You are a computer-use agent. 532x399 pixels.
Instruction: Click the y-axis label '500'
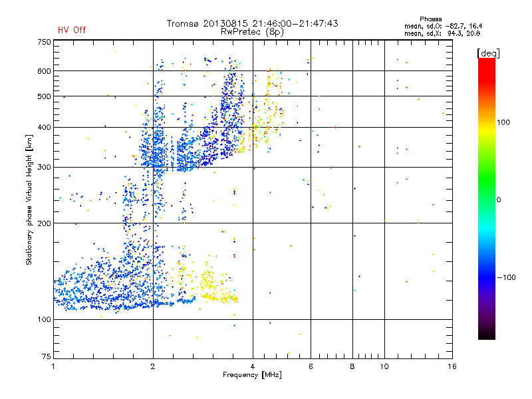[x=44, y=96]
